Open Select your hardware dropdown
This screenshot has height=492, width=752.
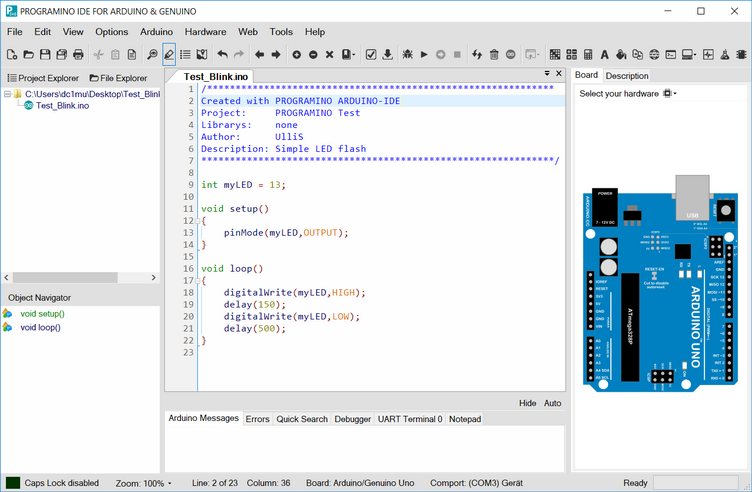pos(670,94)
